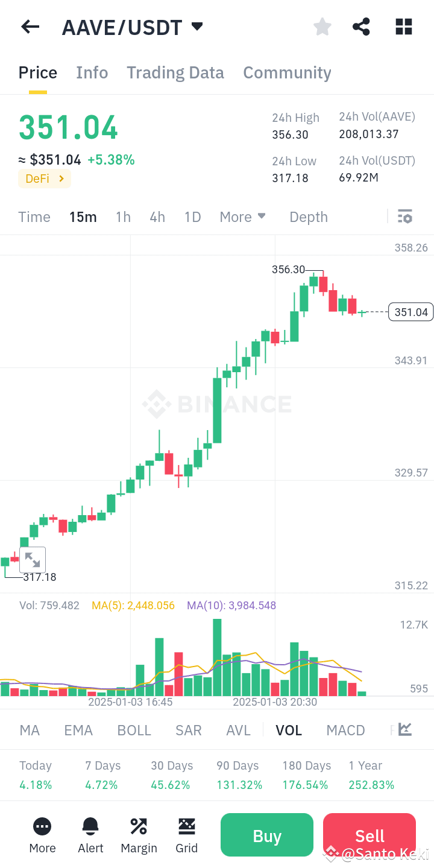Select the 1D chart timeframe
This screenshot has width=434, height=868.
(x=192, y=216)
